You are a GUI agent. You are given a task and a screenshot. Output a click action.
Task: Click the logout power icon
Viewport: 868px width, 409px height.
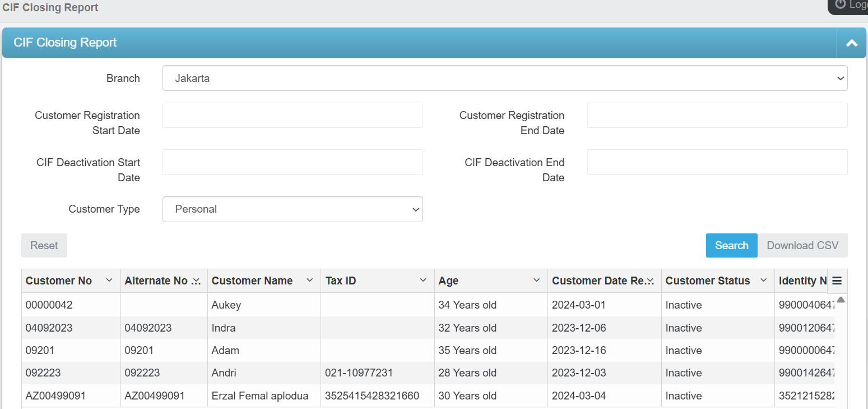841,4
